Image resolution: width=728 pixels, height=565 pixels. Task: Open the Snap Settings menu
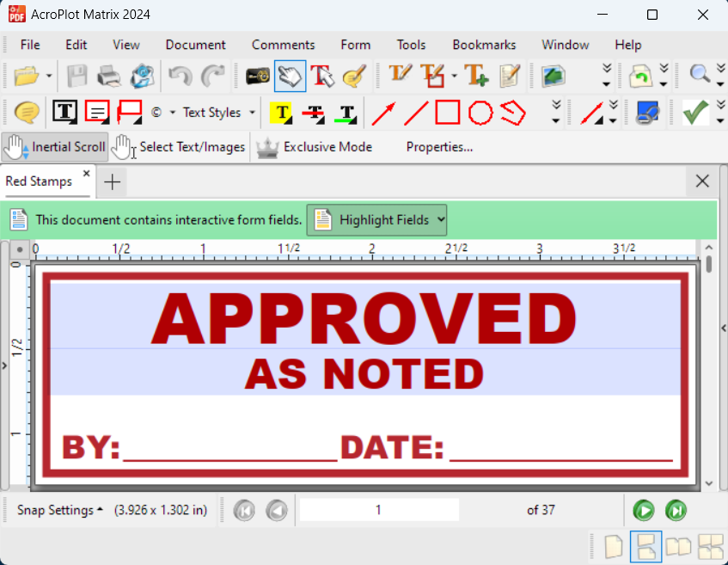[x=59, y=510]
